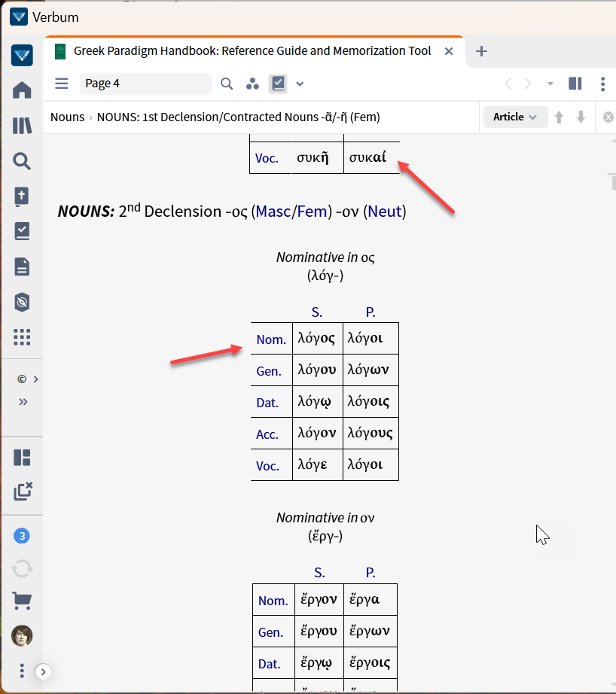The image size is (616, 694).
Task: Expand the copyright shortcut entry
Action: point(36,379)
